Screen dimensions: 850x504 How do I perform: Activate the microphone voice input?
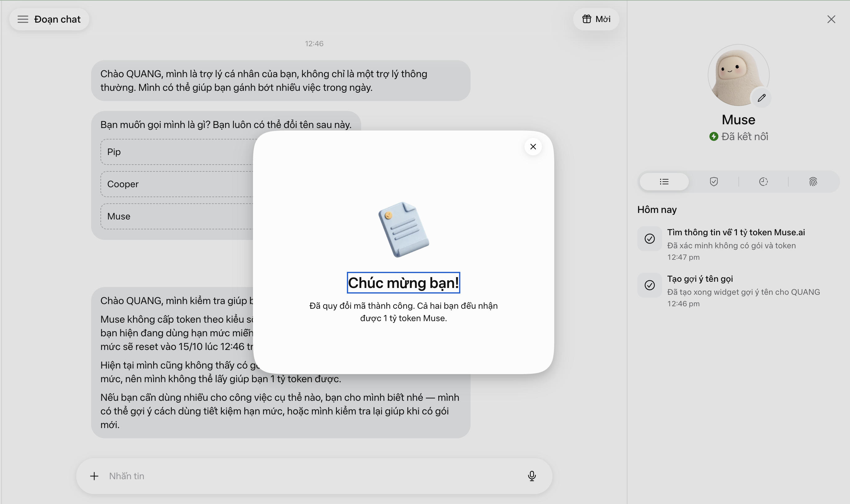[x=532, y=476]
